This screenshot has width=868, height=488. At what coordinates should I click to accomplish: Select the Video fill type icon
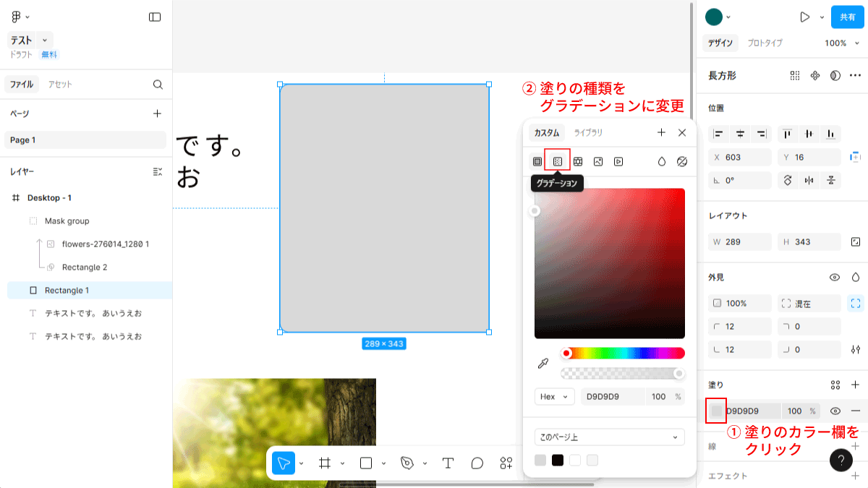point(618,161)
